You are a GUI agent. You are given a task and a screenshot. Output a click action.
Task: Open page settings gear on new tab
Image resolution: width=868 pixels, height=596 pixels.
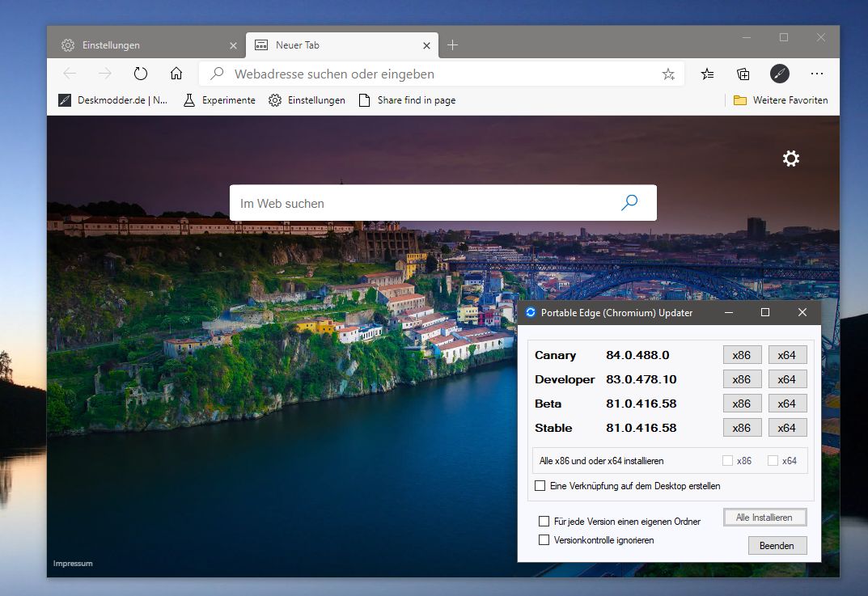[791, 159]
